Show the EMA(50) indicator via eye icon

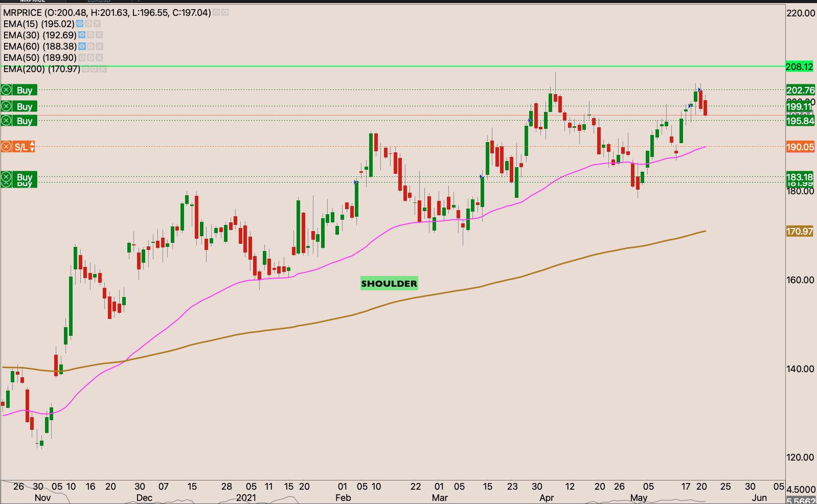click(x=82, y=58)
